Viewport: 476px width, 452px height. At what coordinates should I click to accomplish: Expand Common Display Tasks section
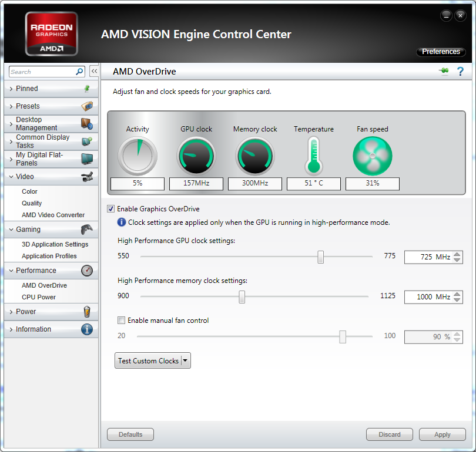click(51, 141)
